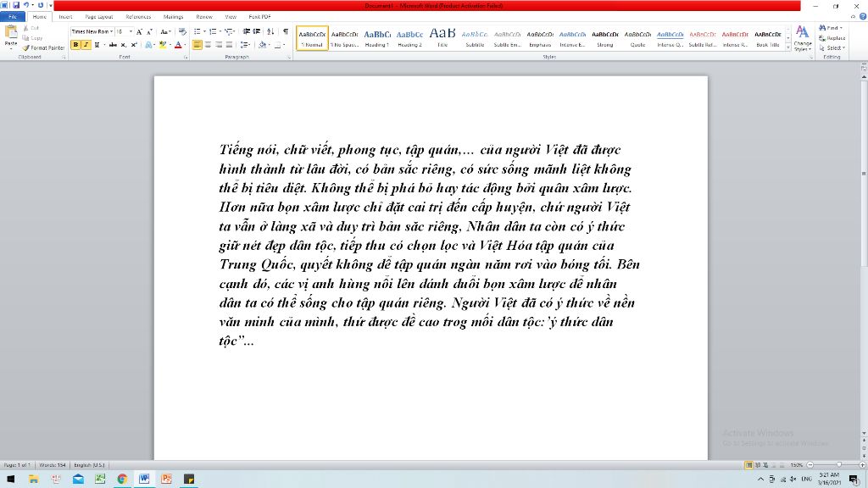Switch to the Insert tab
This screenshot has height=488, width=868.
point(65,17)
